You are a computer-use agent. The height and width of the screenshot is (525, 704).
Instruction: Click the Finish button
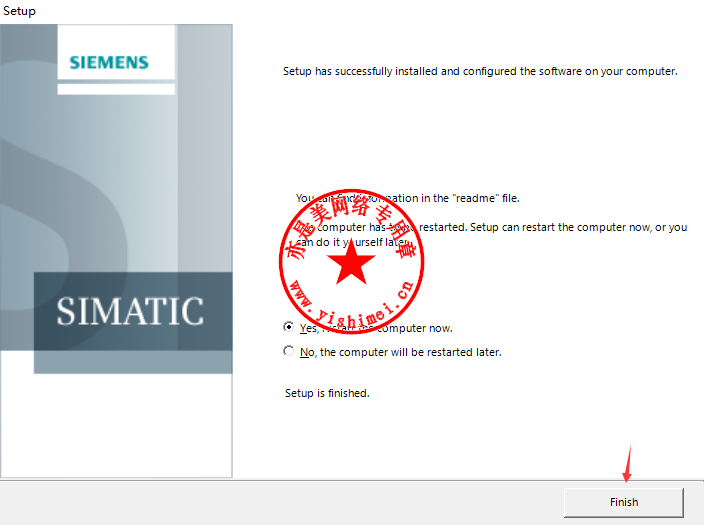pos(624,502)
